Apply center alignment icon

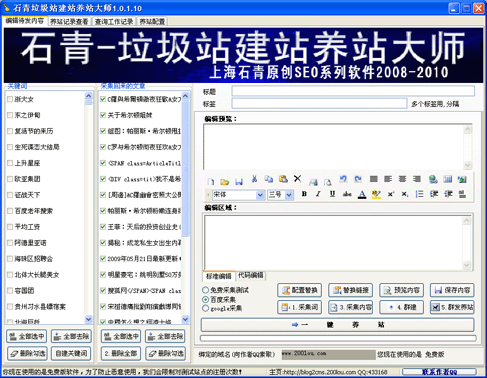coord(402,179)
